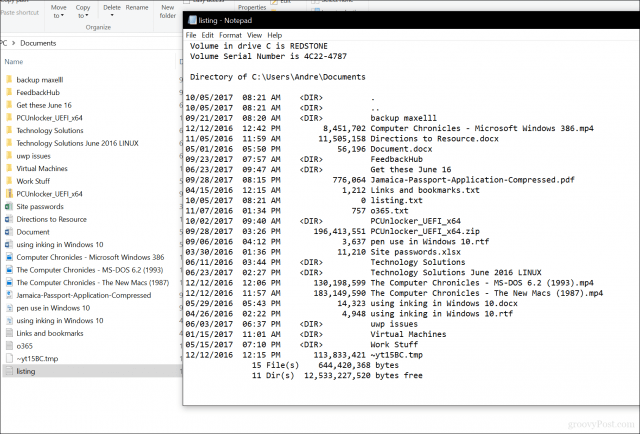Select the Technology Solutions folder icon
This screenshot has height=434, width=640.
point(9,130)
